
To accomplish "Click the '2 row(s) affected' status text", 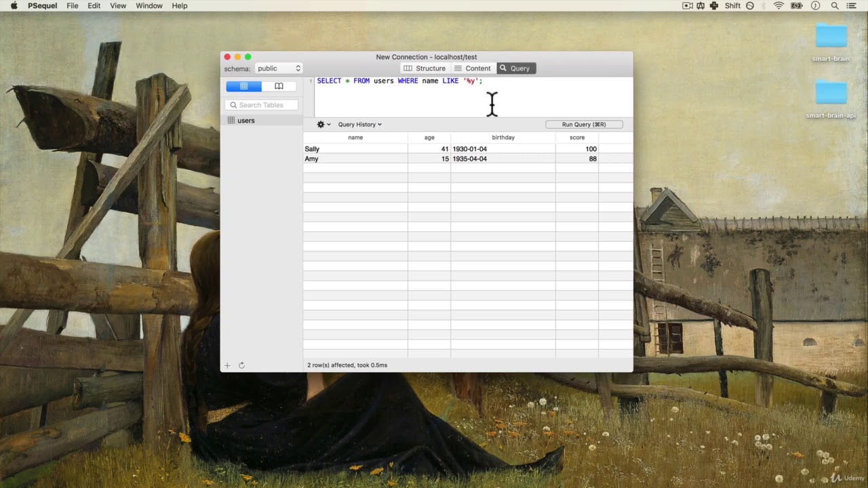I will (347, 365).
